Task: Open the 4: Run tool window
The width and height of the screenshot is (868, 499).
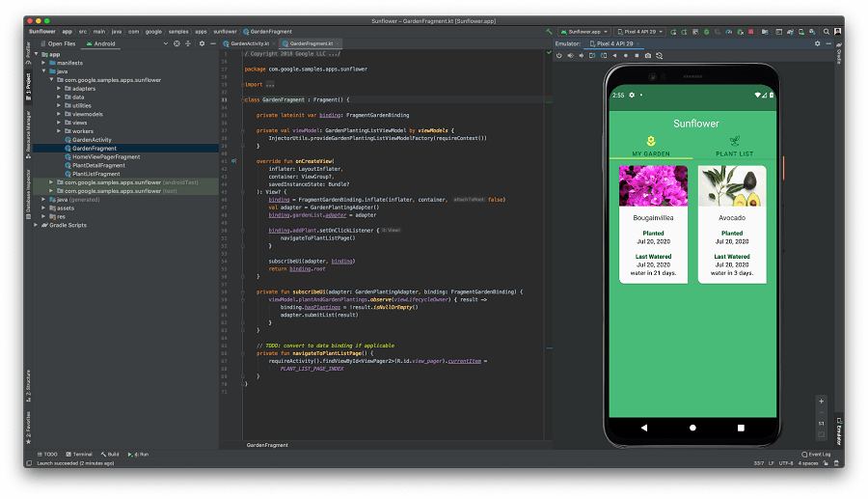Action: click(138, 455)
